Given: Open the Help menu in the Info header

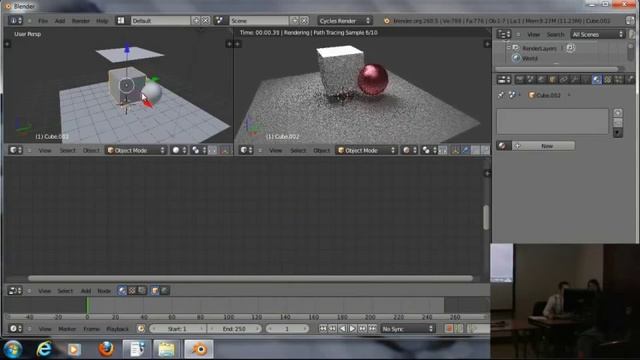Looking at the screenshot, I should (x=102, y=20).
